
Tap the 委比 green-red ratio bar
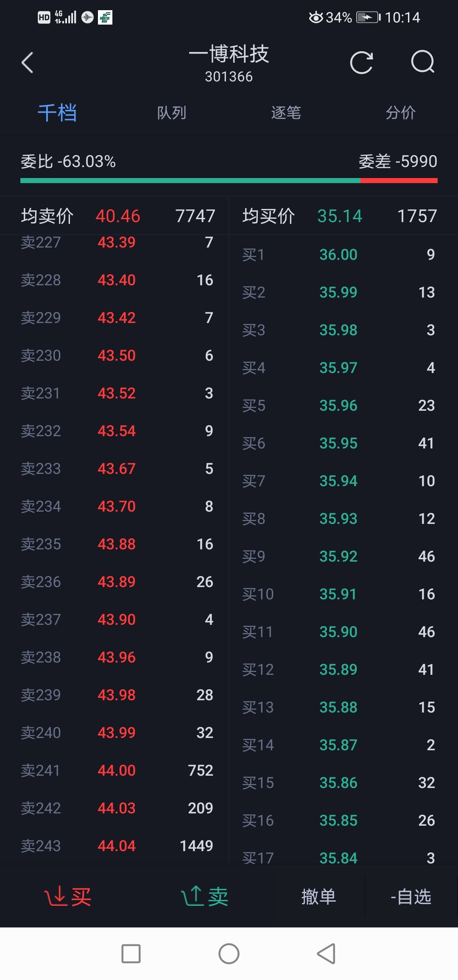click(x=229, y=181)
